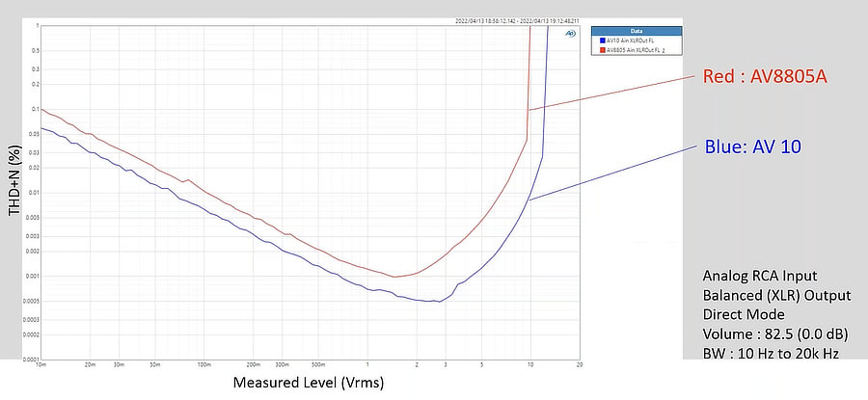
Task: Click the 0.001 y-axis tick label
Action: tap(33, 276)
